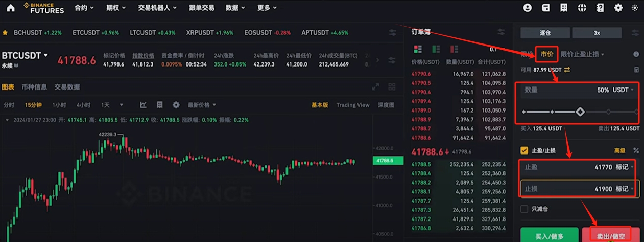Click the percent icon beside 高级

636,150
